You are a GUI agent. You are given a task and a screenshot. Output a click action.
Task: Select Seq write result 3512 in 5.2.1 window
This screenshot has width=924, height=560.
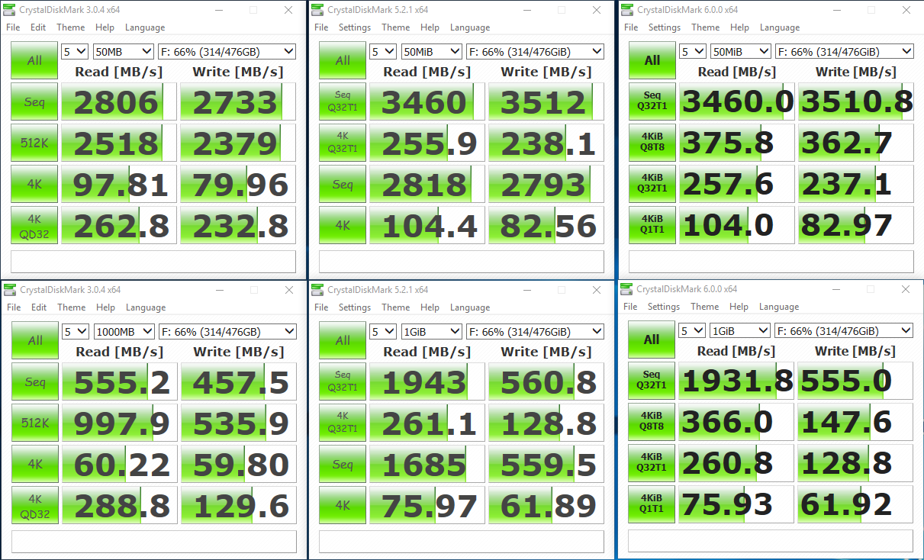pos(546,102)
